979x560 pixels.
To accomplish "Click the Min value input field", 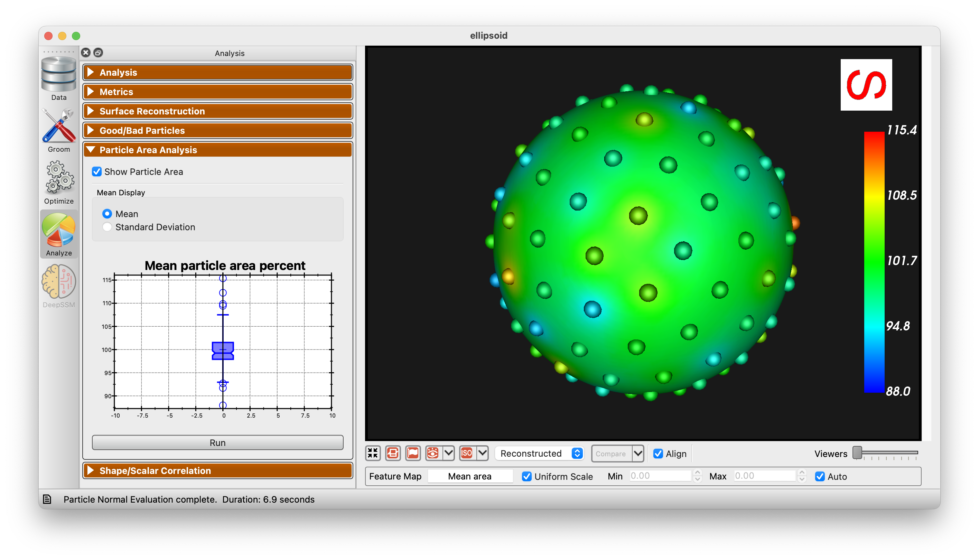I will pyautogui.click(x=660, y=476).
